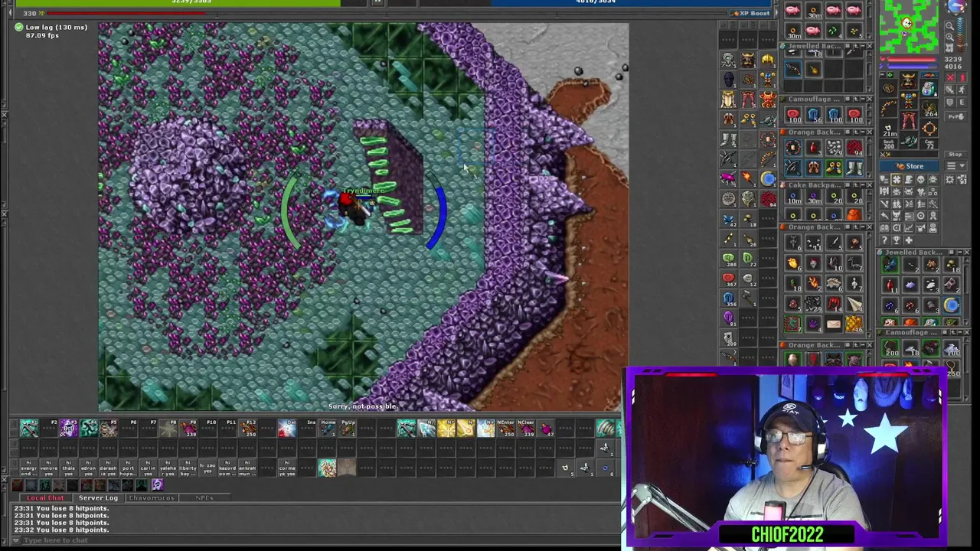Image resolution: width=980 pixels, height=551 pixels.
Task: Open the Store
Action: [909, 166]
